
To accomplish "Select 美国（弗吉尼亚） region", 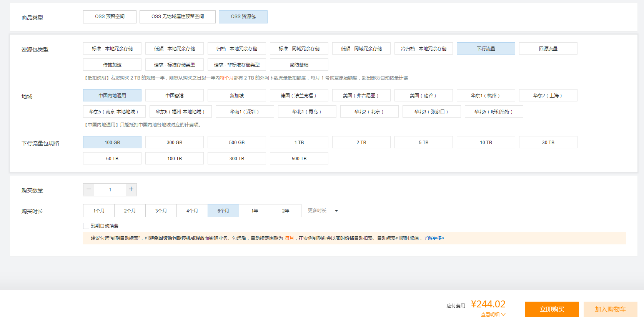I will [361, 95].
